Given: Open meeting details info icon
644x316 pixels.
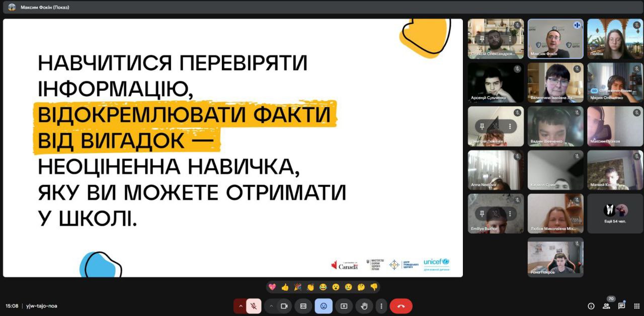Looking at the screenshot, I should [x=591, y=306].
